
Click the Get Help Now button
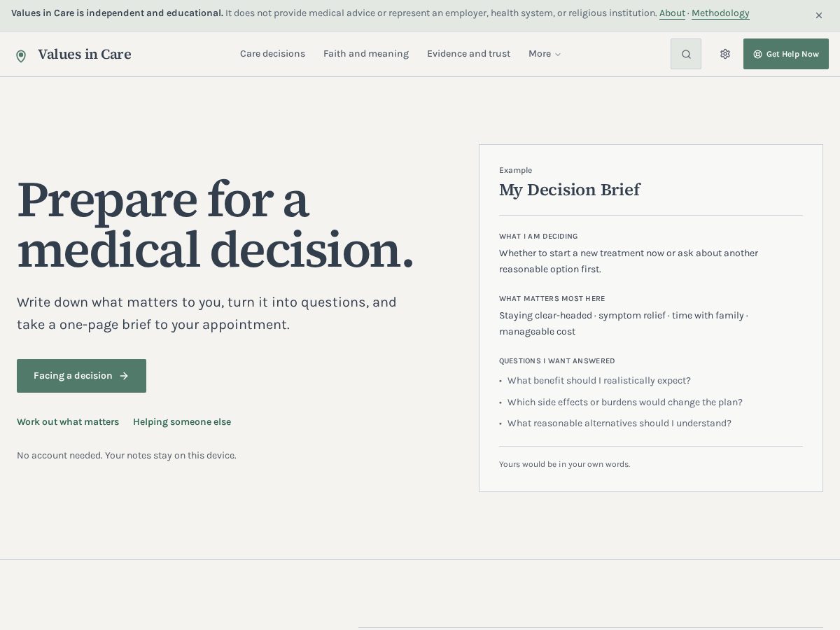(x=786, y=54)
